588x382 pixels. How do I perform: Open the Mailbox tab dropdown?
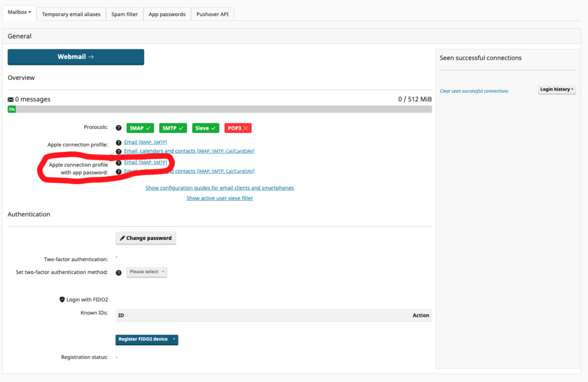tap(20, 13)
